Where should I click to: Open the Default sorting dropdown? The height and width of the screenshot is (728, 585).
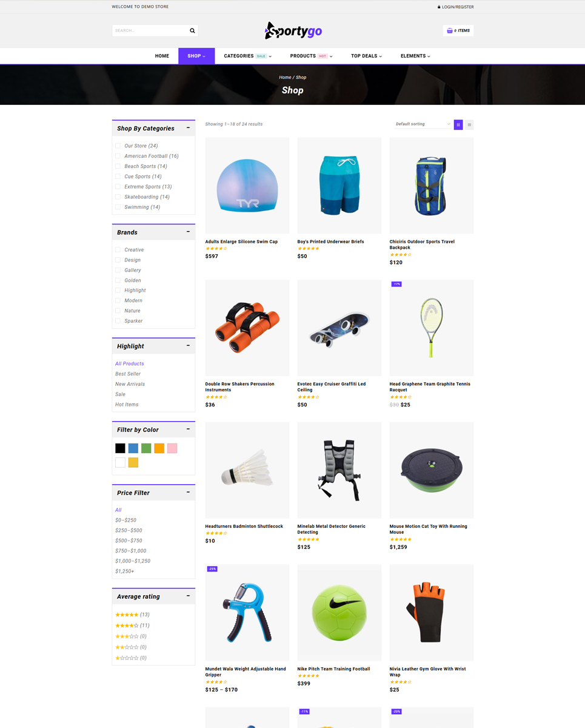coord(423,124)
